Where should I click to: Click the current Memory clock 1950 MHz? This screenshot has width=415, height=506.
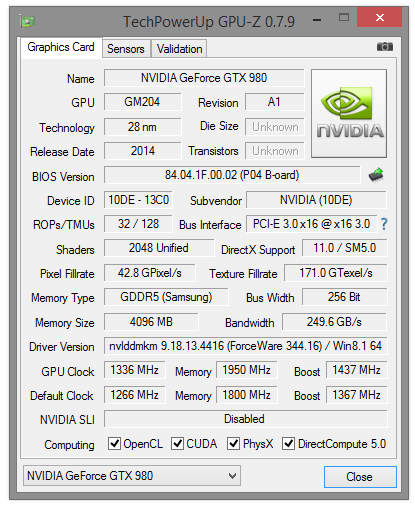246,370
